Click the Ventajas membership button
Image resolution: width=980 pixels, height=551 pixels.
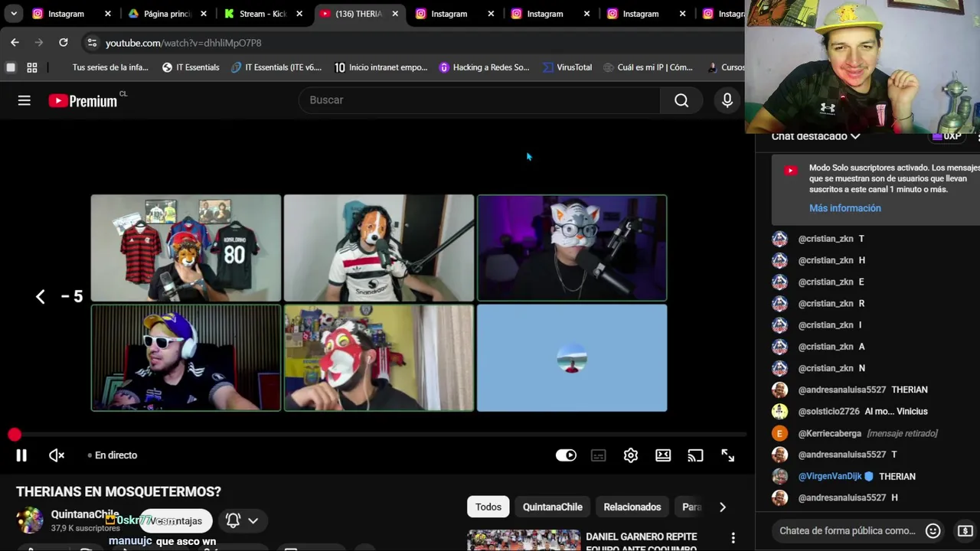coord(175,521)
